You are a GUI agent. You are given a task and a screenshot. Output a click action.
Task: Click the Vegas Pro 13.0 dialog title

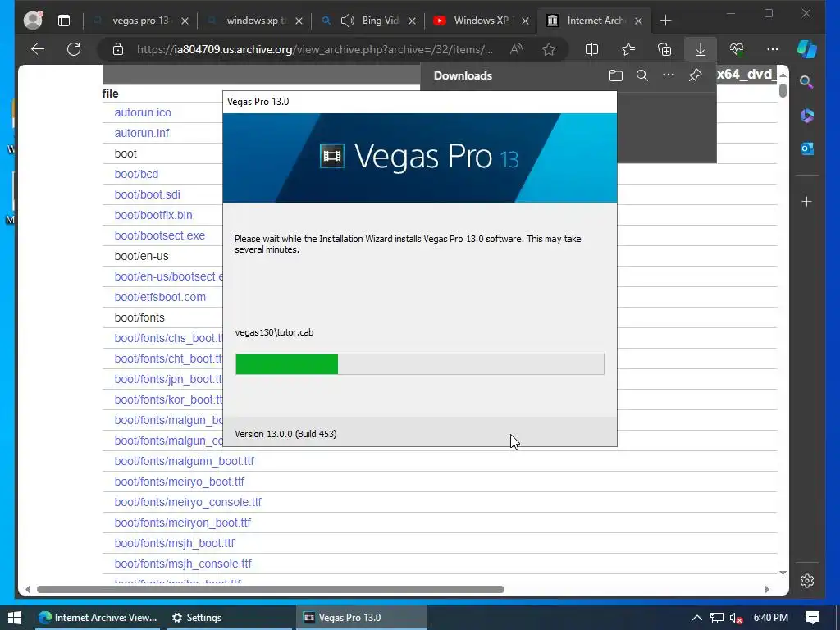coord(258,102)
